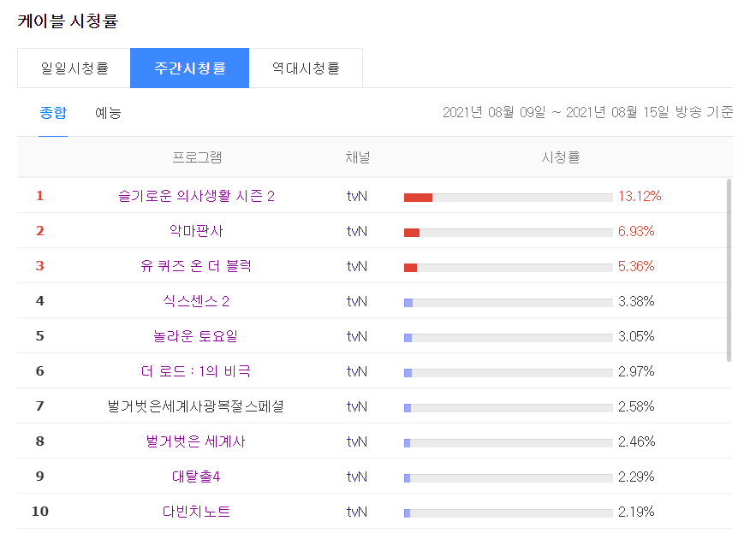Click tvN channel link in 악마판사 row
The image size is (756, 533).
pyautogui.click(x=357, y=231)
